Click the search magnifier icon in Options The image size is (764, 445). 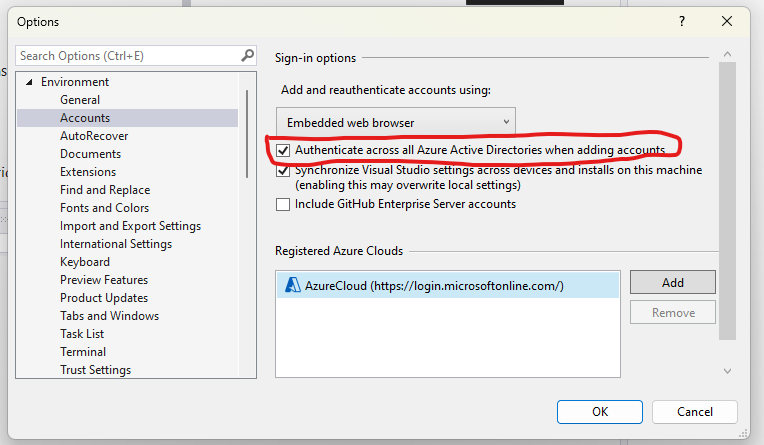pos(248,56)
